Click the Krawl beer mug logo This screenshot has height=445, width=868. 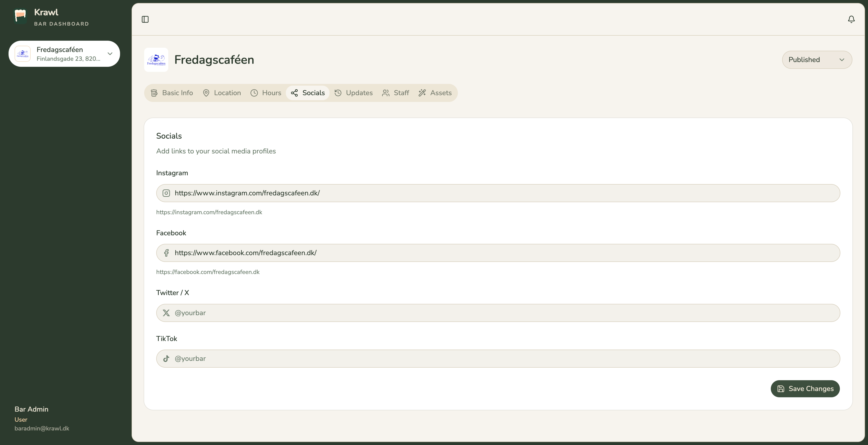(20, 16)
